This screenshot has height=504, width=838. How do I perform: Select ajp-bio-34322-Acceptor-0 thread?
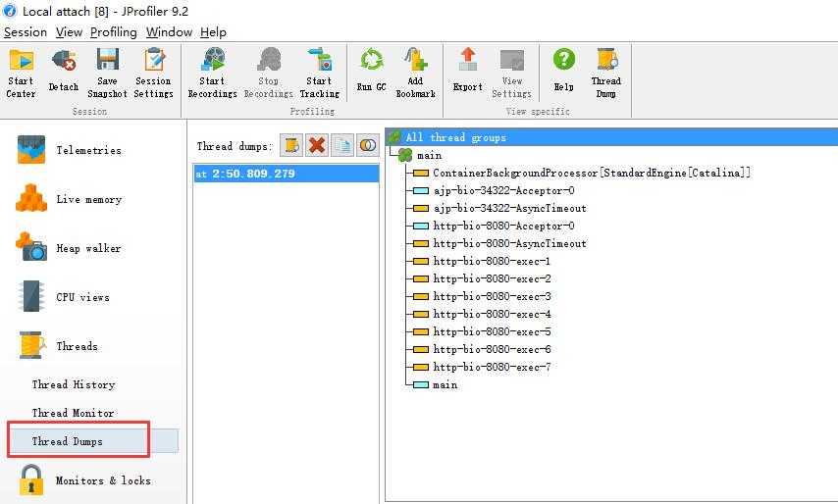(x=494, y=190)
